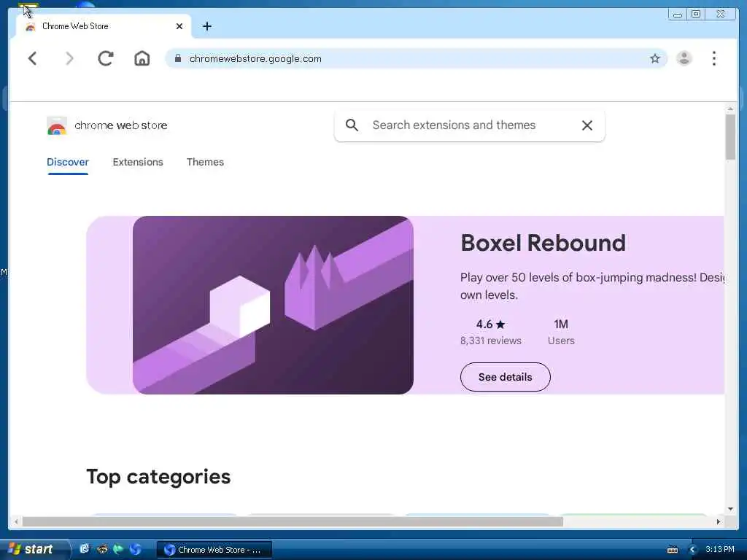Click the vertical scrollbar up arrow
This screenshot has width=747, height=560.
(x=730, y=109)
